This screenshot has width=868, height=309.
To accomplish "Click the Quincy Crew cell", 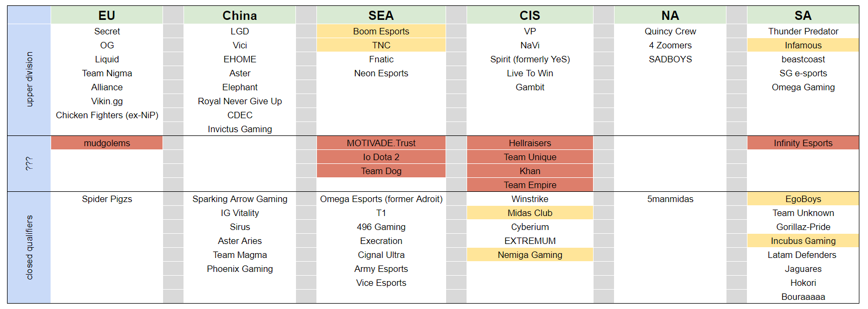I will click(670, 31).
